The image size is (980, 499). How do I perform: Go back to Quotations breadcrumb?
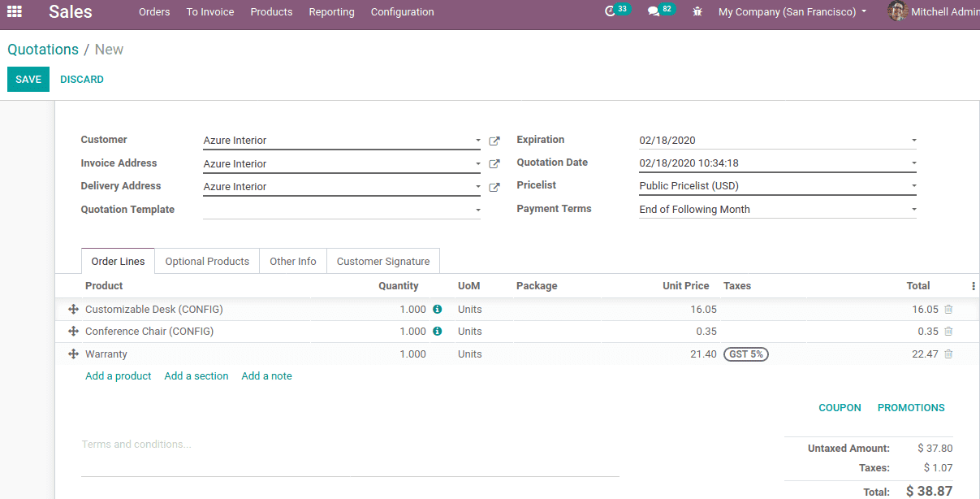[x=43, y=50]
